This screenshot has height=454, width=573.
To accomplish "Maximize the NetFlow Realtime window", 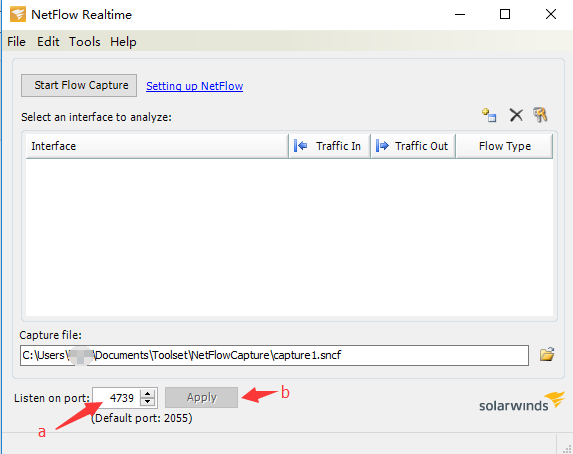I will (505, 15).
